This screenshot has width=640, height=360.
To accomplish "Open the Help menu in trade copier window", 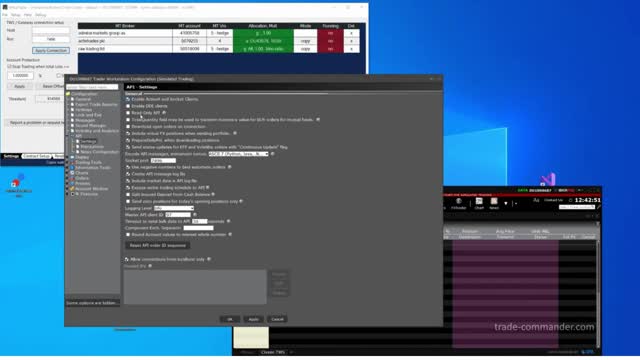I will [x=28, y=15].
